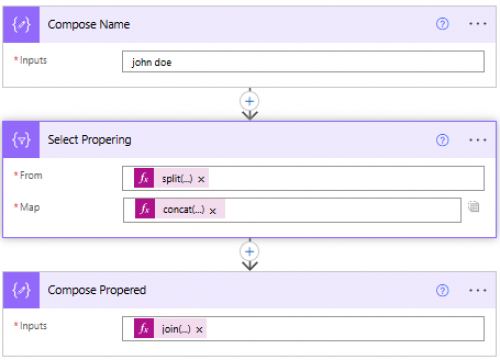The width and height of the screenshot is (500, 360).
Task: Open the Select Propering ellipsis menu
Action: coord(477,140)
